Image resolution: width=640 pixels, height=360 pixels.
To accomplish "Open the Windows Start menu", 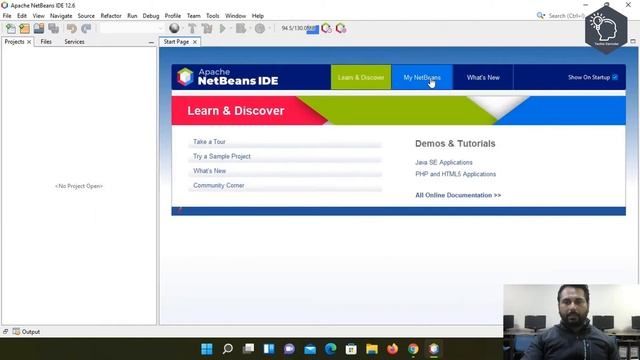I will click(x=207, y=349).
